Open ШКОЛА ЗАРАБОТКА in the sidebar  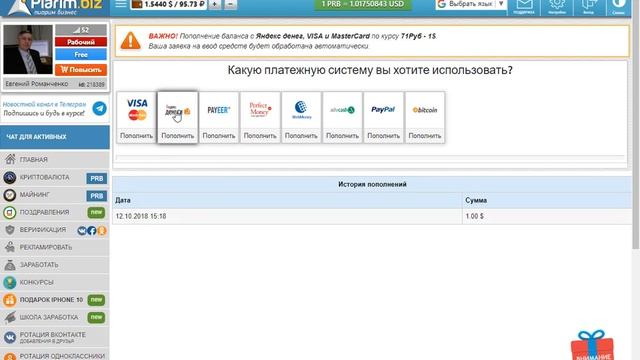(x=55, y=317)
